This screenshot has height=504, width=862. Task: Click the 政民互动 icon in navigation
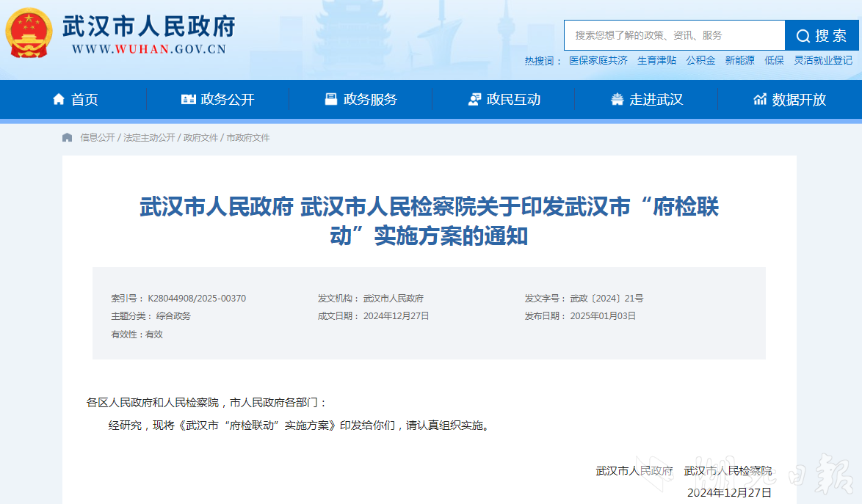click(x=474, y=100)
